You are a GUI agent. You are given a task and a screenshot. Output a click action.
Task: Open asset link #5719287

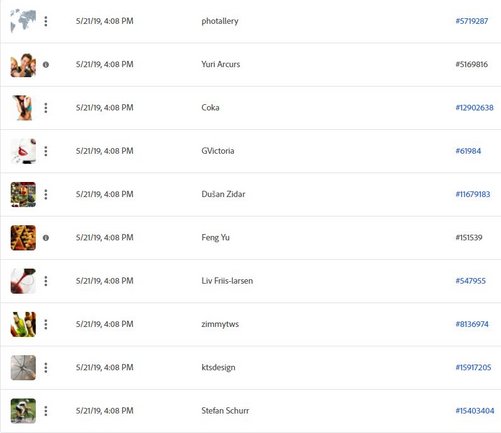472,21
